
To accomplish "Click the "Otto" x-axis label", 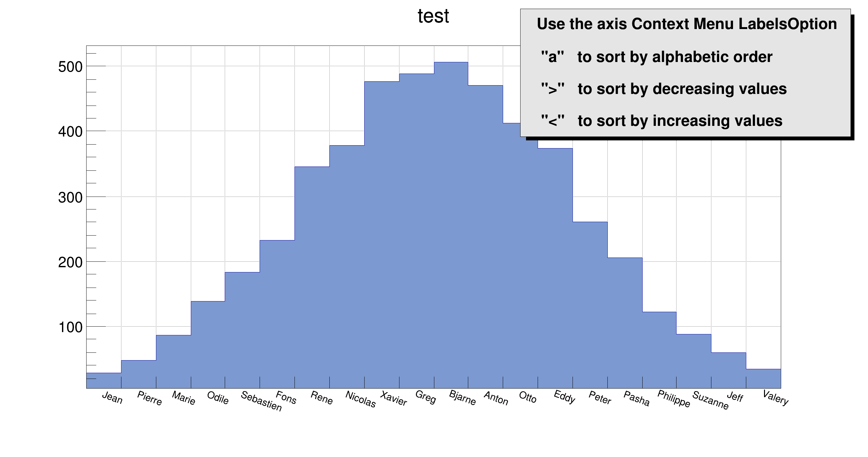I will click(x=527, y=397).
